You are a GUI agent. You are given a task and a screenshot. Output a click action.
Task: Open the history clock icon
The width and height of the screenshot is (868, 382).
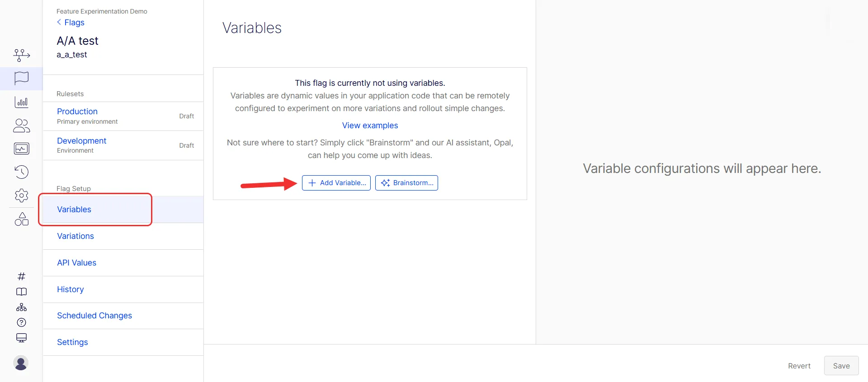pyautogui.click(x=21, y=172)
